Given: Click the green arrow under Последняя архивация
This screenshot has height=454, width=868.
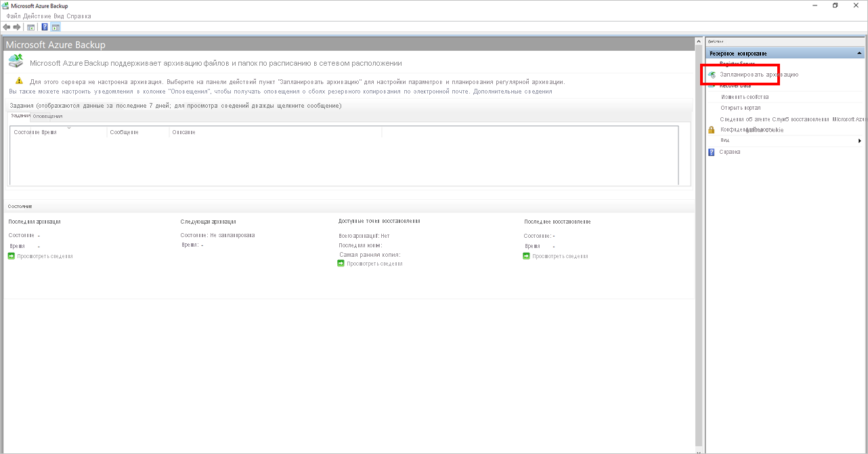Looking at the screenshot, I should pos(12,256).
